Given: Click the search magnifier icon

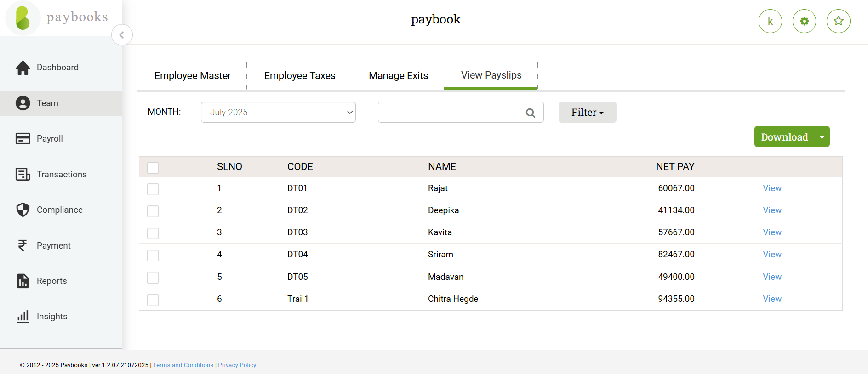Looking at the screenshot, I should click(530, 113).
